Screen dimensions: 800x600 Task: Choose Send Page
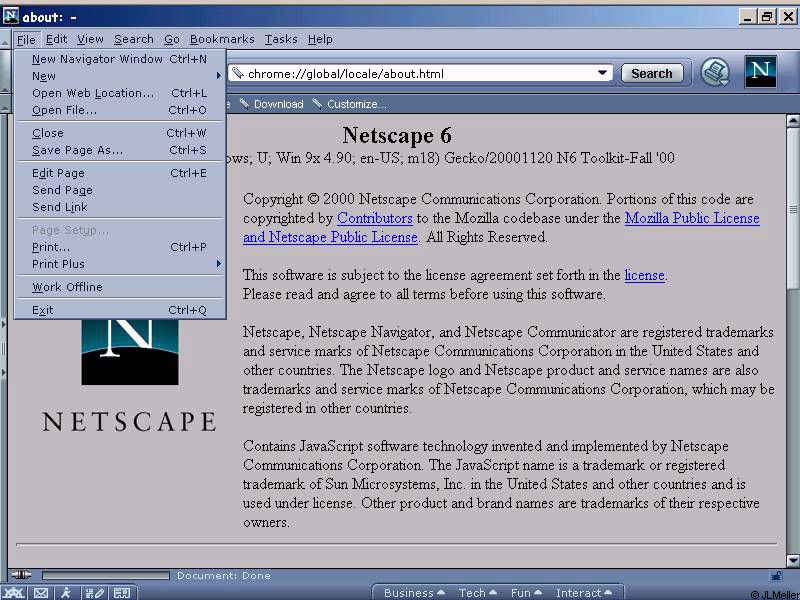point(120,190)
